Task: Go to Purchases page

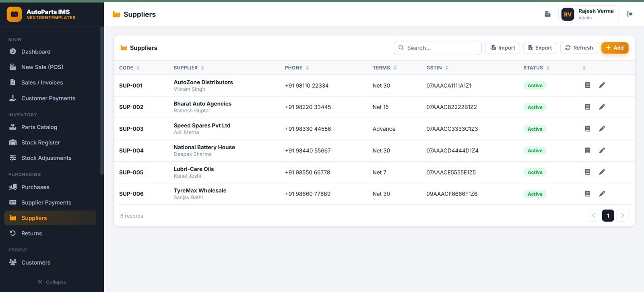Action: pyautogui.click(x=50, y=187)
